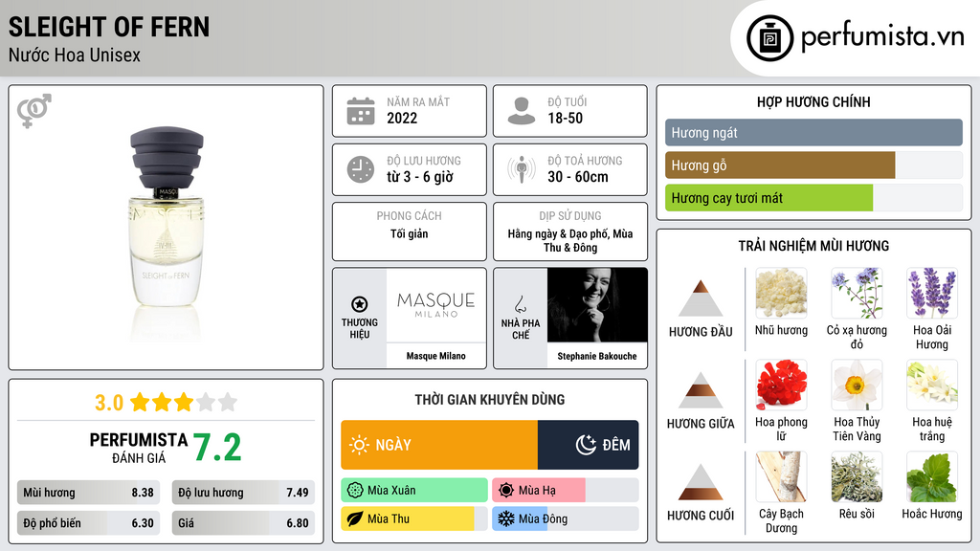Click the Masque Milano brand name link

[x=436, y=356]
